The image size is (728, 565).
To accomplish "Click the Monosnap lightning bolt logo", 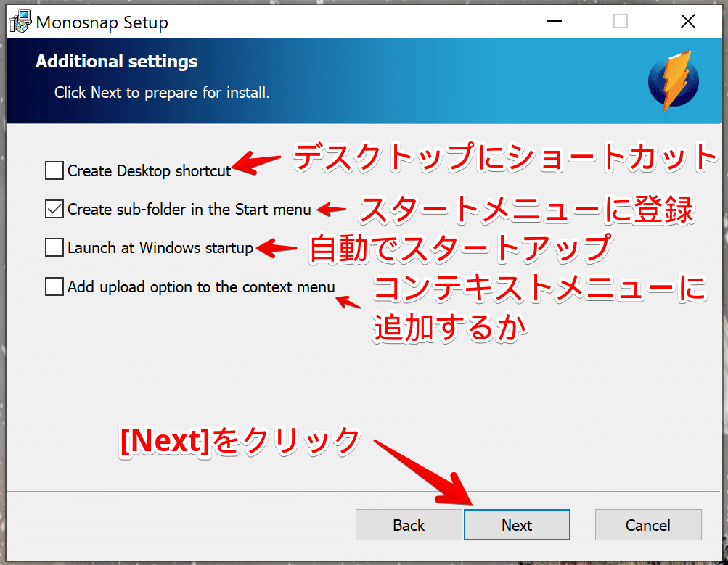I will coord(674,81).
